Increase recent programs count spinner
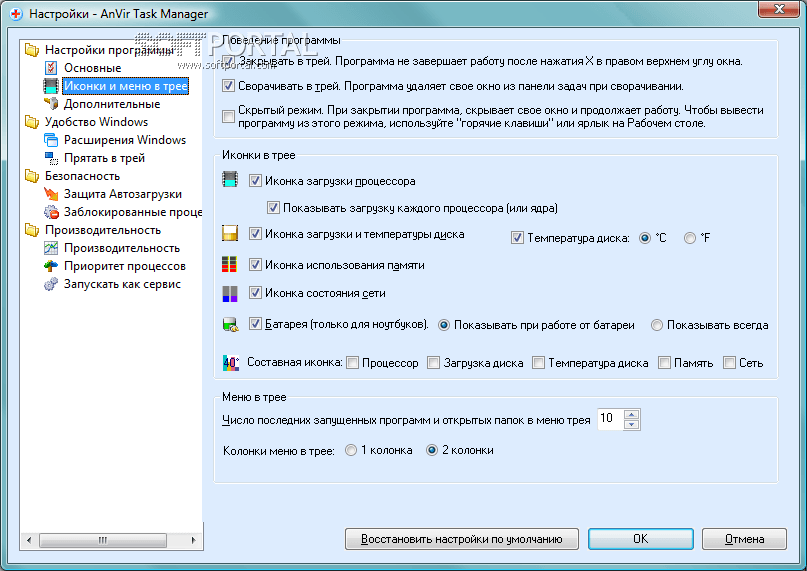The image size is (807, 571). (x=631, y=413)
